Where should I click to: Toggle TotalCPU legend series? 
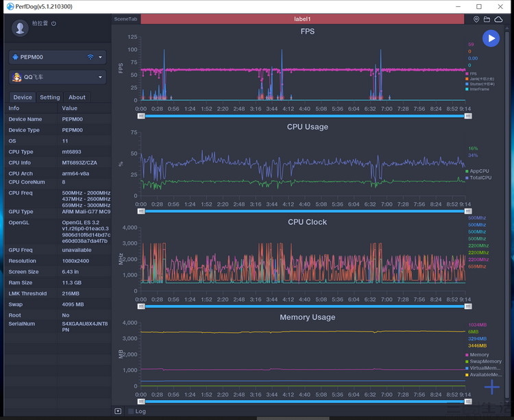pos(478,177)
